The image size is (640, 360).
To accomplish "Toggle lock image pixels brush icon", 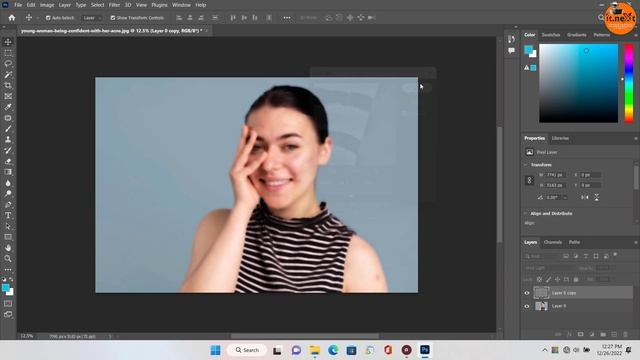I will click(x=548, y=280).
